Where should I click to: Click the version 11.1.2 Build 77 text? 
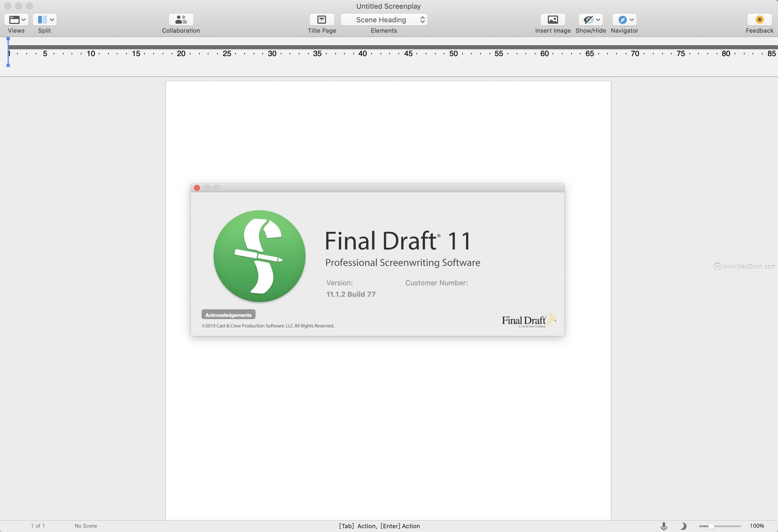click(351, 294)
